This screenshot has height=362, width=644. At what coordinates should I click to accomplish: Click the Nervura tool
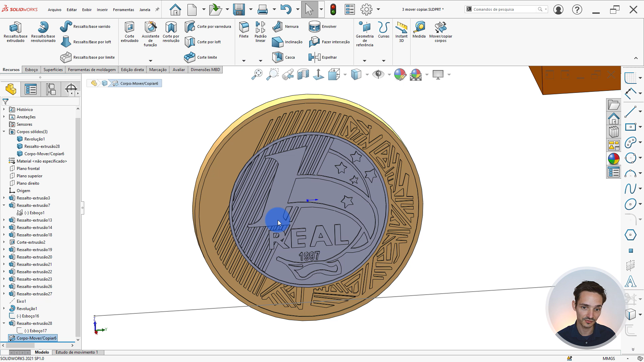pyautogui.click(x=285, y=26)
